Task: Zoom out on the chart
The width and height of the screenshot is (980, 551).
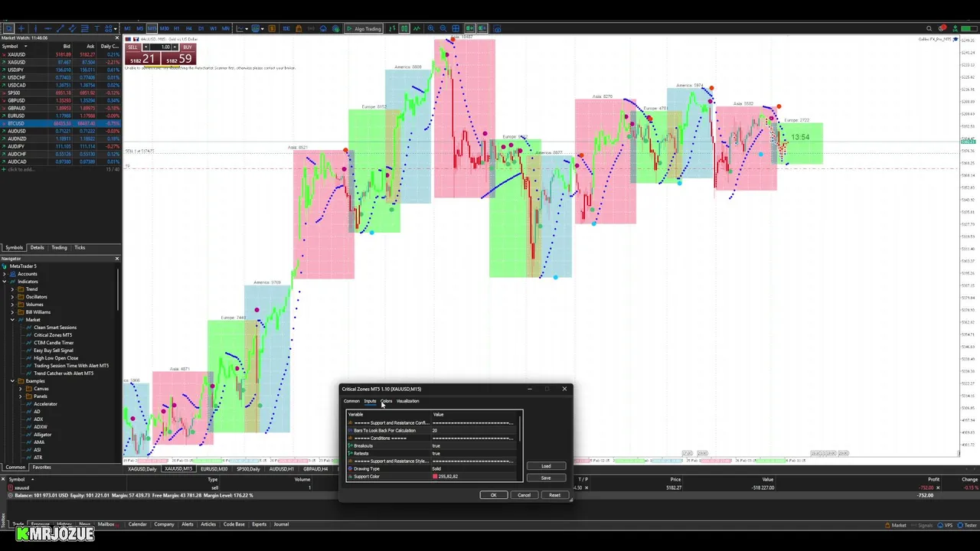Action: click(443, 28)
